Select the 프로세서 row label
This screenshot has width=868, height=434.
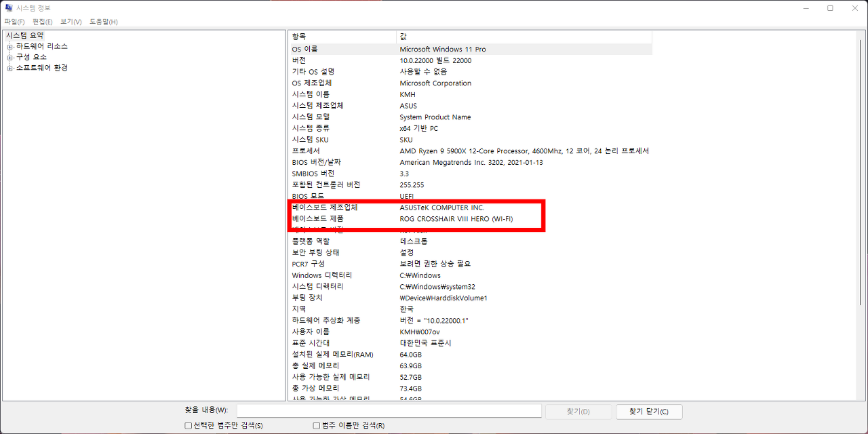pyautogui.click(x=306, y=151)
